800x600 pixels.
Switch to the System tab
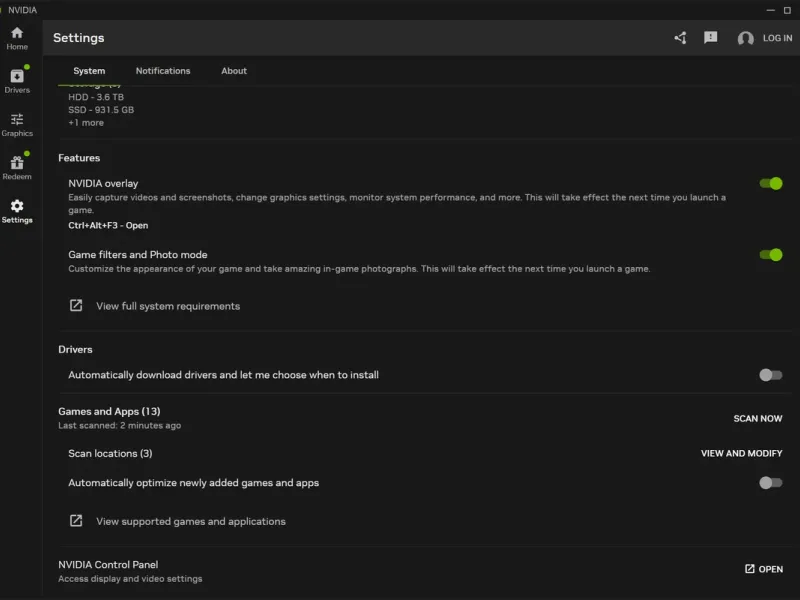(x=89, y=71)
